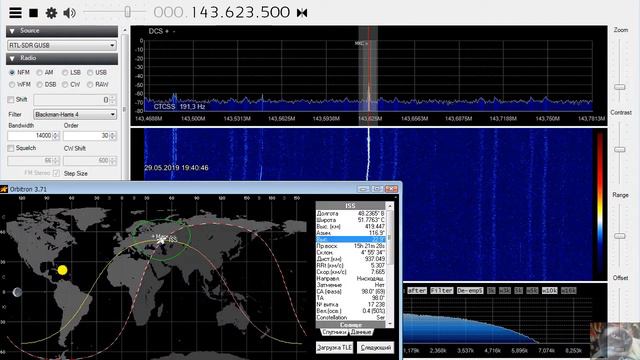
Task: Switch to the Спутники tab in Orbitron
Action: [334, 332]
